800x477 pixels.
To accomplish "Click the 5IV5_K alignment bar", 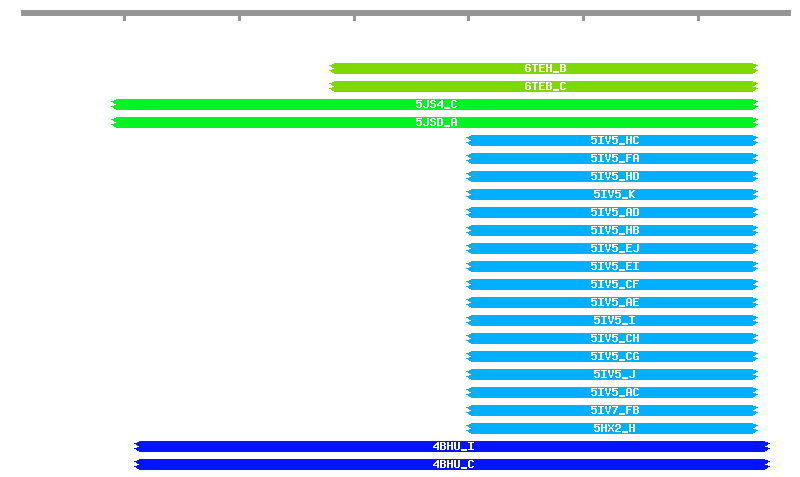I will (612, 195).
